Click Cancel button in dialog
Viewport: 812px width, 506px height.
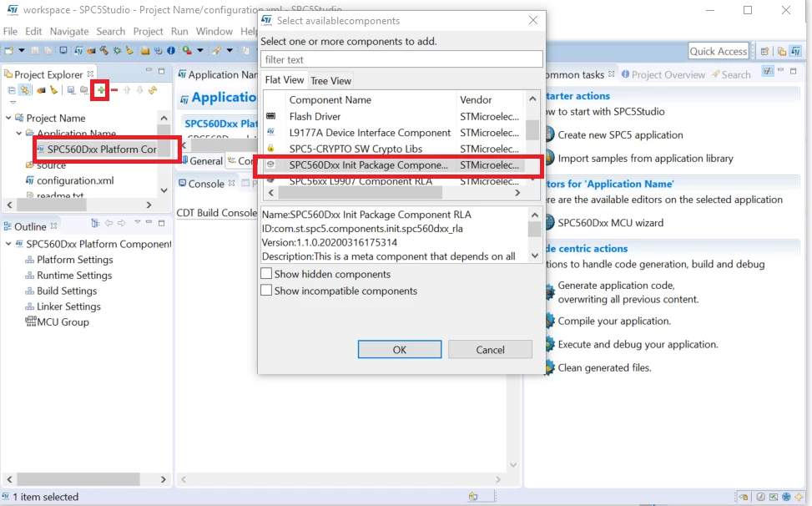[490, 350]
